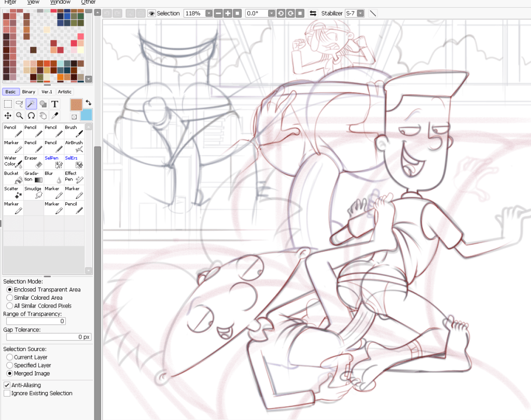The width and height of the screenshot is (531, 420).
Task: Select the Lasso selection tool
Action: point(20,104)
